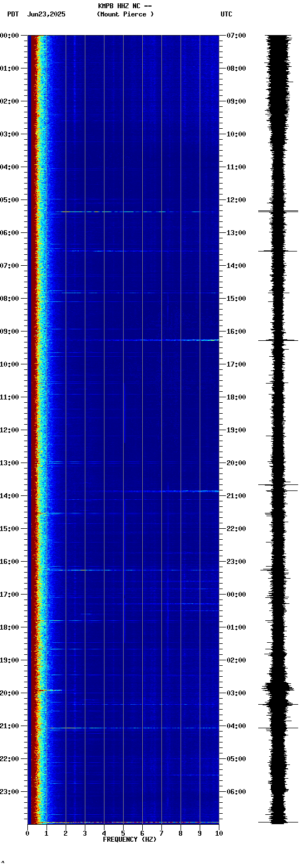Image resolution: width=302 pixels, height=868 pixels.
Task: Click the UTC '00:00' time label
Action: [x=236, y=595]
